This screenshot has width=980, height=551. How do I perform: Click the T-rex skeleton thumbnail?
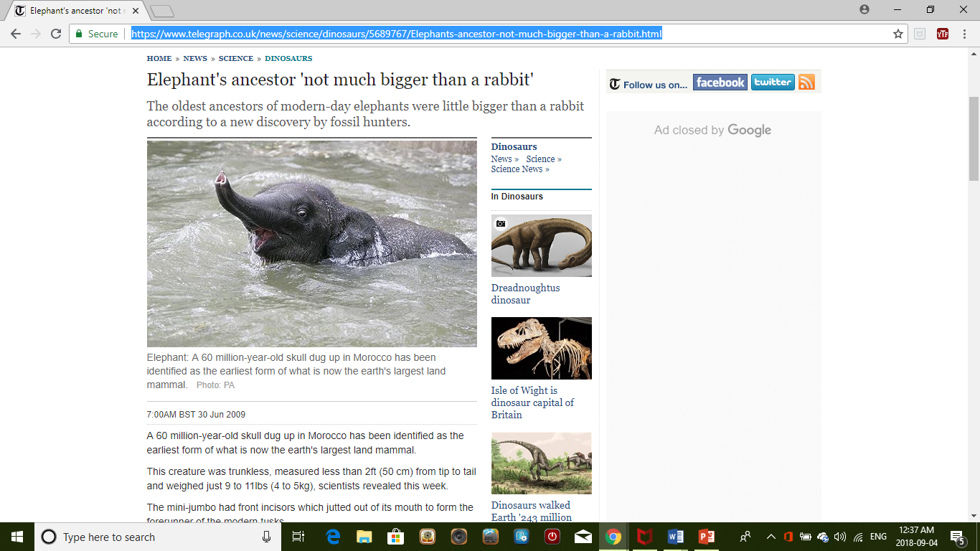coord(541,348)
